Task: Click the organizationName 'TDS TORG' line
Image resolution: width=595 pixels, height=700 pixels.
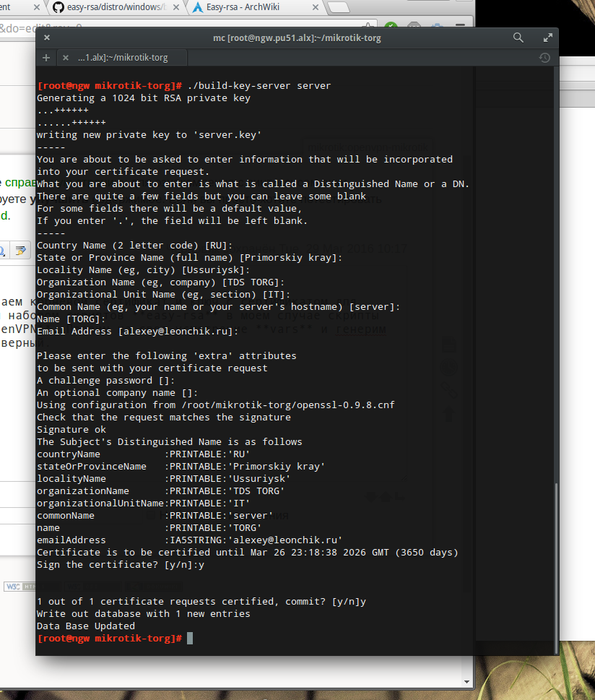Action: point(161,491)
